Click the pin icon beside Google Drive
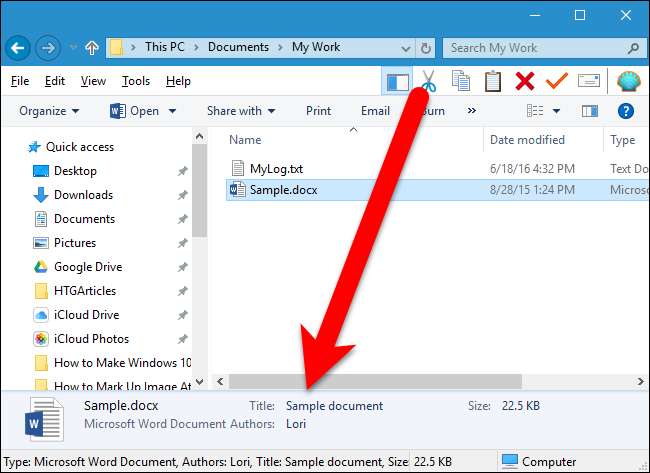Image resolution: width=650 pixels, height=473 pixels. (182, 267)
